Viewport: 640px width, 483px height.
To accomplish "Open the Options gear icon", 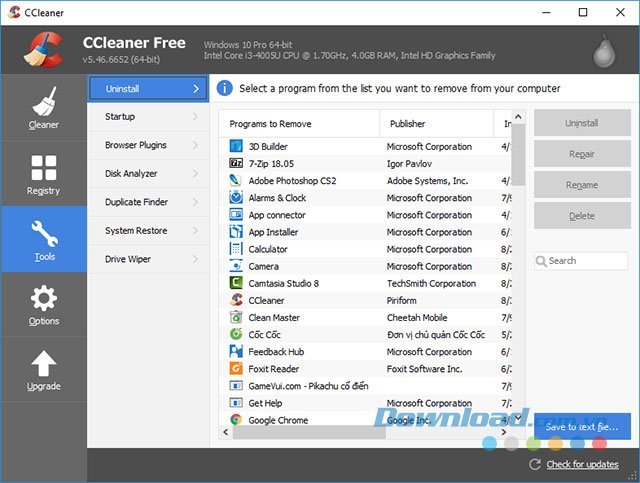I will point(44,298).
